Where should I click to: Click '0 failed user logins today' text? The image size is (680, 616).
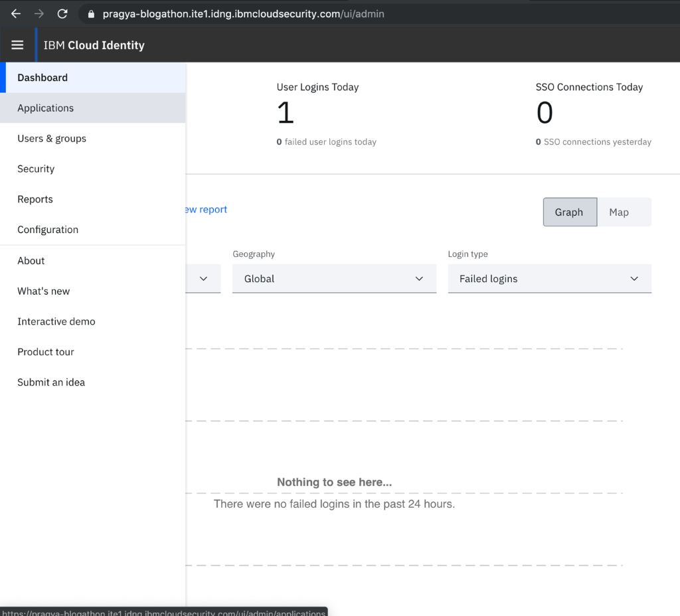pyautogui.click(x=327, y=142)
